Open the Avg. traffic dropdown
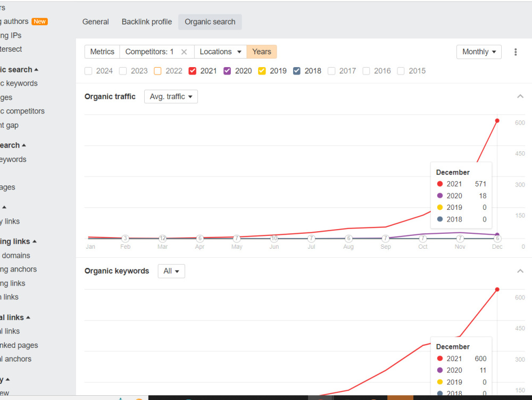This screenshot has width=532, height=400. [171, 96]
